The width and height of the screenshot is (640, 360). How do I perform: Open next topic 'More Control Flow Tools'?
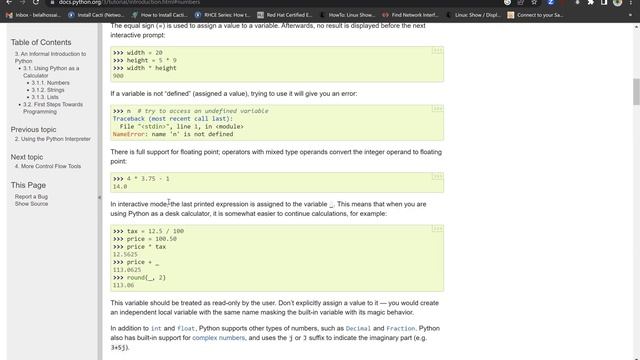click(x=48, y=167)
